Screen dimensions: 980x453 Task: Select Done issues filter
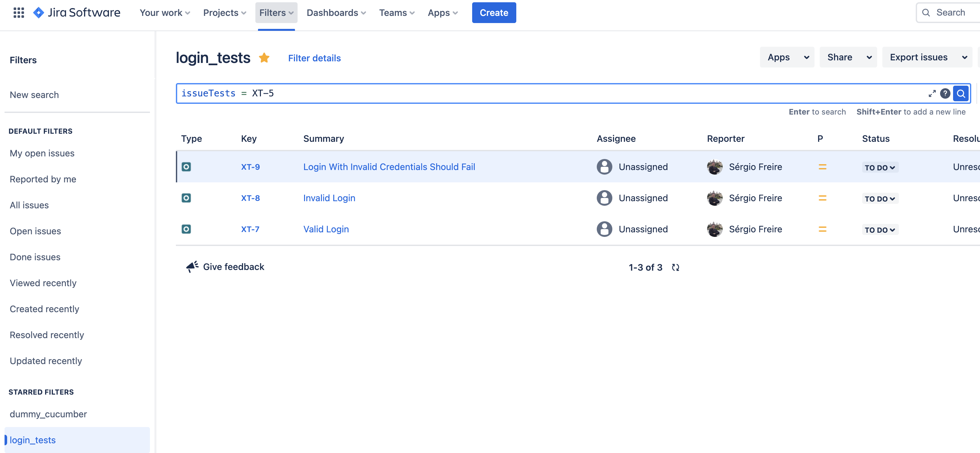click(35, 257)
